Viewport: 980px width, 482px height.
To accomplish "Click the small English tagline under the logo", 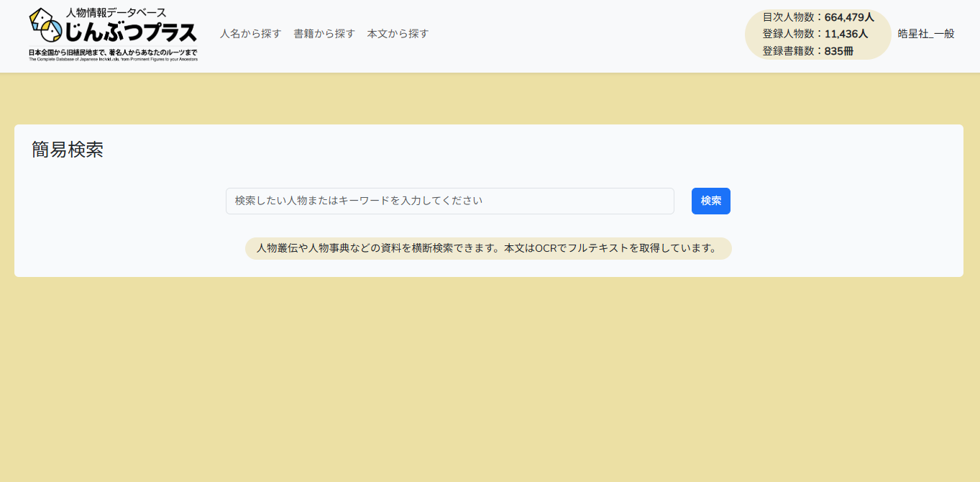I will (113, 59).
